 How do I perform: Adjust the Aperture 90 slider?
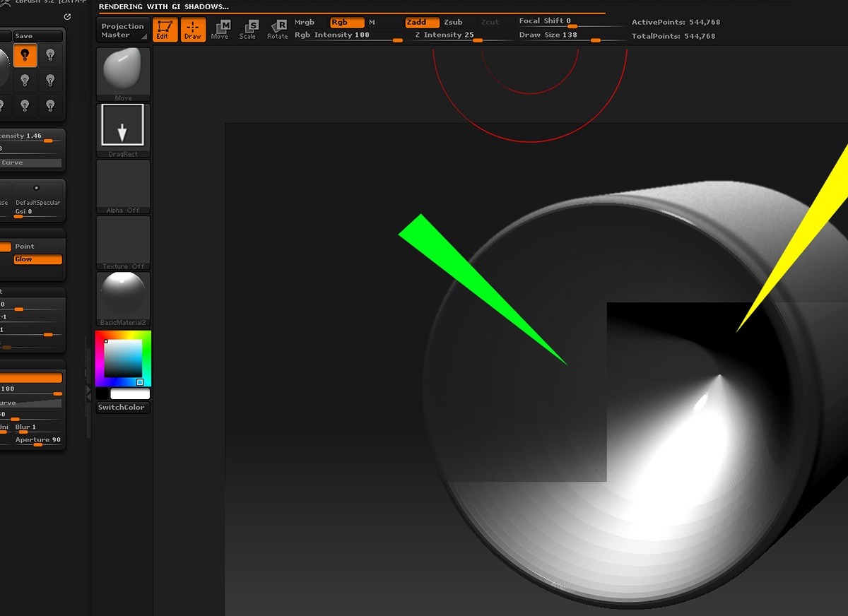[38, 441]
